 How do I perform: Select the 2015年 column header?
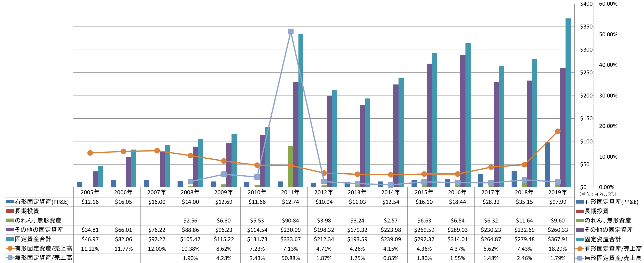click(424, 192)
